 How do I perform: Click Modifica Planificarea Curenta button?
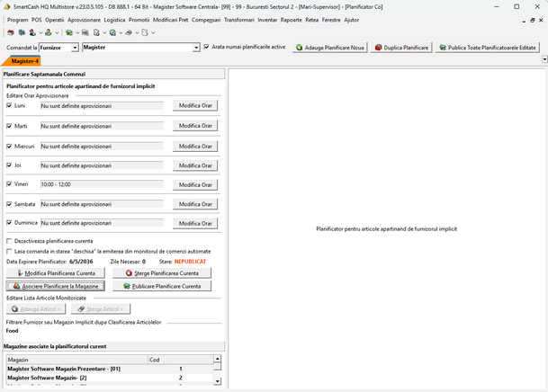[56, 273]
